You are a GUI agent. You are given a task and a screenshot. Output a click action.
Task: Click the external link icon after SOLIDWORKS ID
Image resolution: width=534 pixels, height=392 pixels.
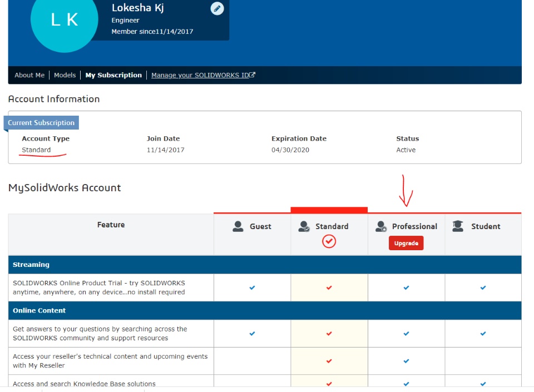(253, 75)
